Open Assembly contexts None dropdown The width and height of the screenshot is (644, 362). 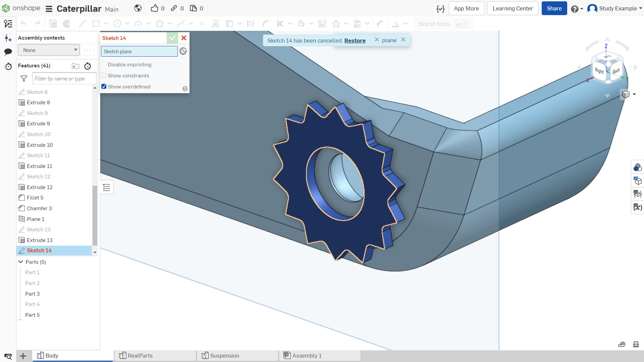coord(49,50)
